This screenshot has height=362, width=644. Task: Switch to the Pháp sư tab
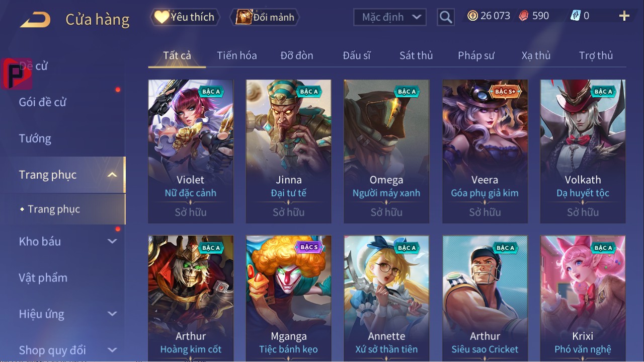click(x=476, y=55)
